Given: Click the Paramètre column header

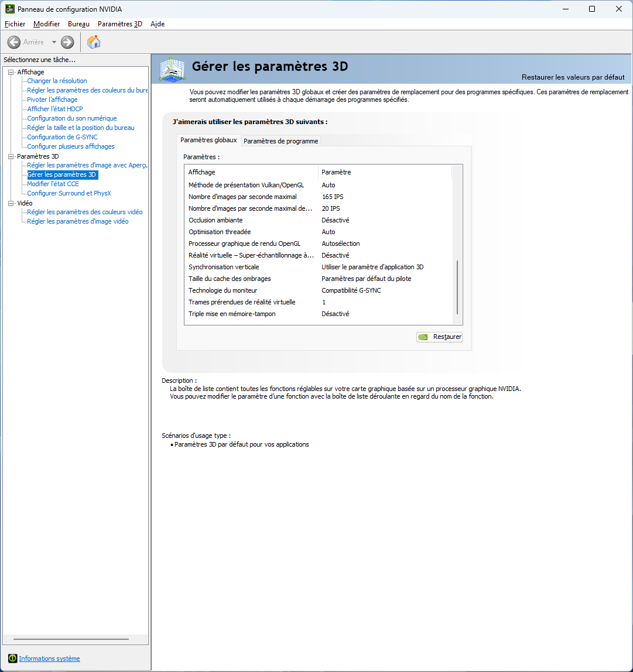Looking at the screenshot, I should 385,172.
